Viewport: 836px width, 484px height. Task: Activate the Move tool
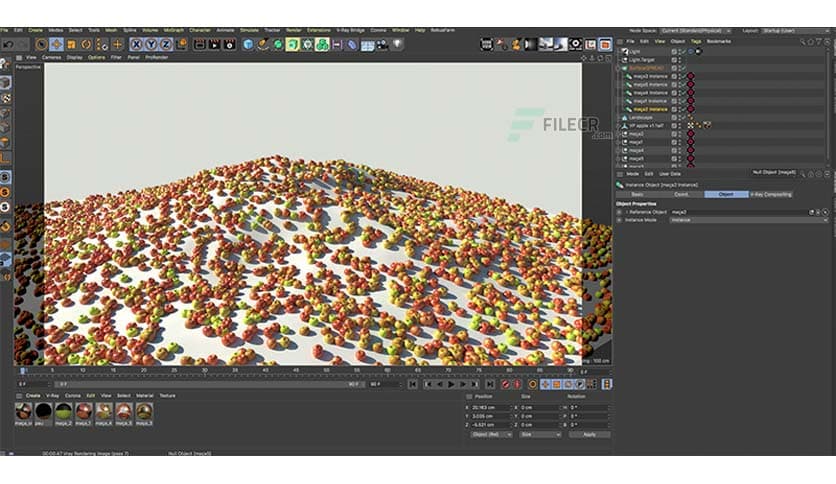click(56, 45)
